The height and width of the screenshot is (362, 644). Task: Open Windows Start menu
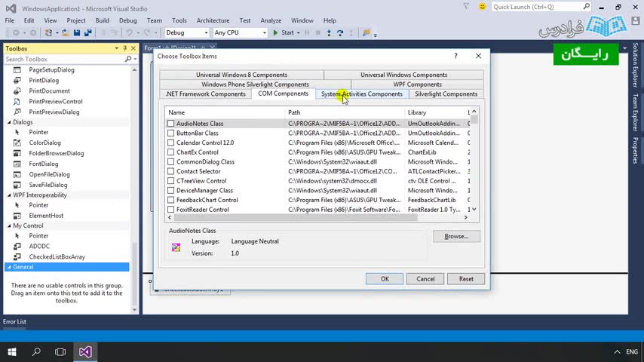(12, 351)
